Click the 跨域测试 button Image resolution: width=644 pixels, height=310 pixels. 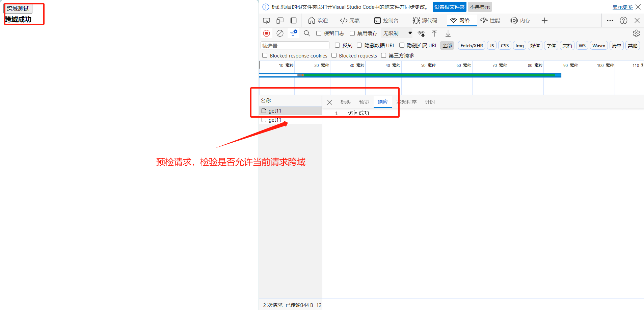click(18, 8)
